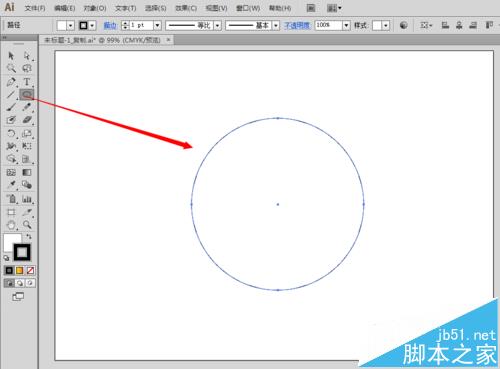Viewport: 500px width, 369px height.
Task: Select the Artboard tool
Action: click(x=11, y=212)
